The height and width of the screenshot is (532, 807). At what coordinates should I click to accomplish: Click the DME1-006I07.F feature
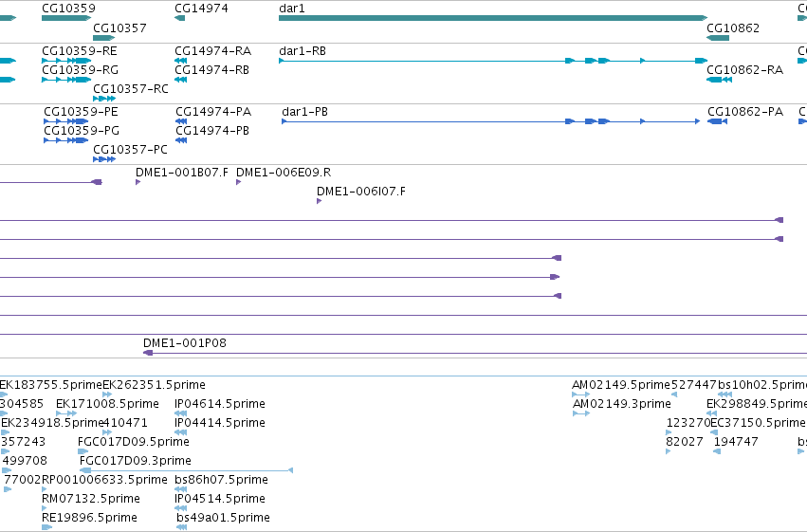(319, 201)
